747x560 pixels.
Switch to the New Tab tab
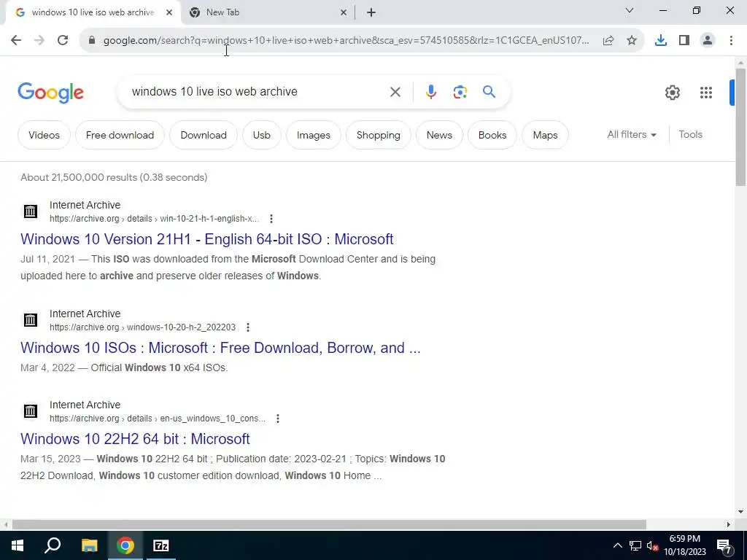coord(268,12)
